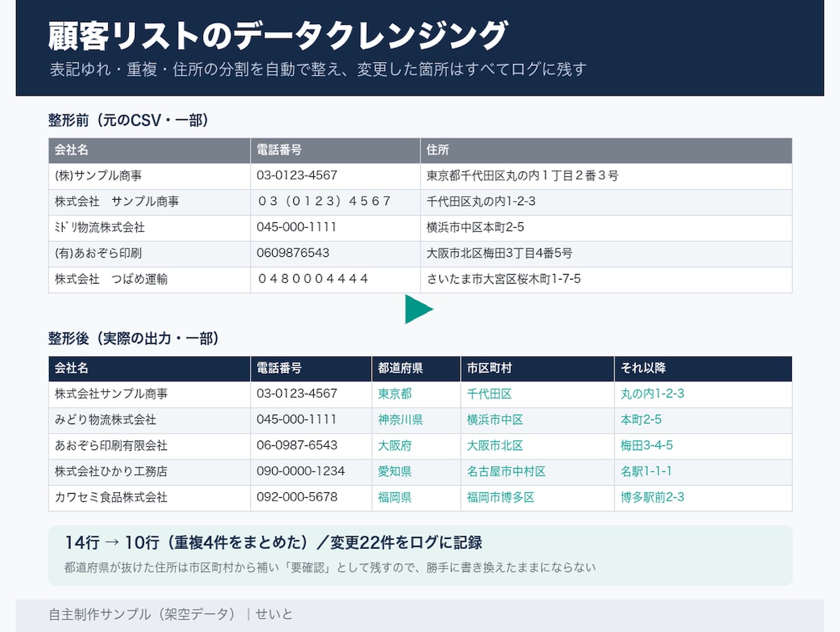Click the green 大阪市北区 city cell
The image size is (840, 632).
[538, 446]
